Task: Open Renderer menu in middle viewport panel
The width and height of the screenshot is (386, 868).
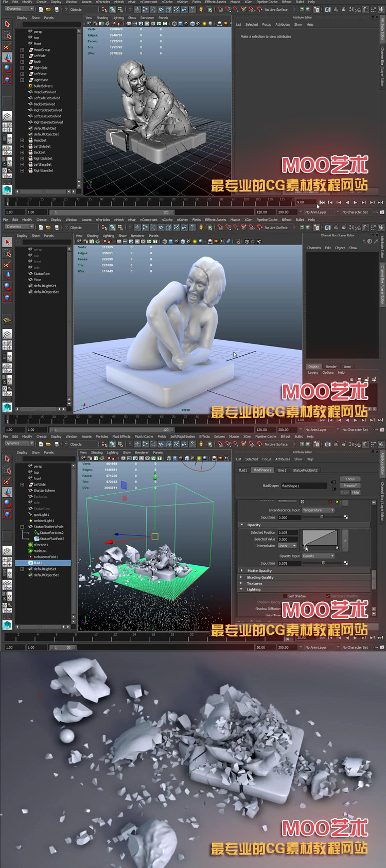Action: click(137, 236)
